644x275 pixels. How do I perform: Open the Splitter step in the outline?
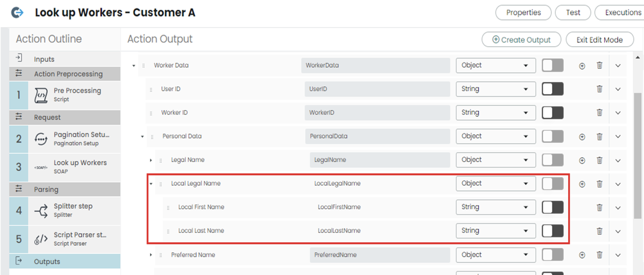pyautogui.click(x=65, y=210)
